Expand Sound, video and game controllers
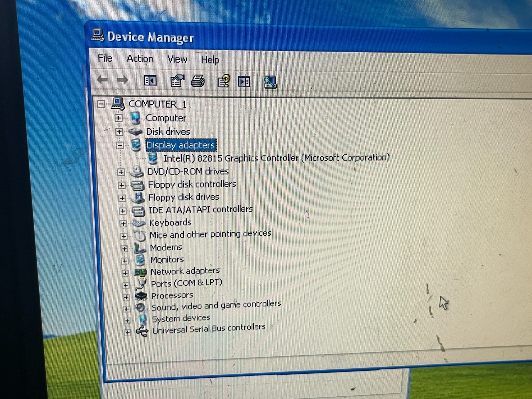 pyautogui.click(x=126, y=309)
